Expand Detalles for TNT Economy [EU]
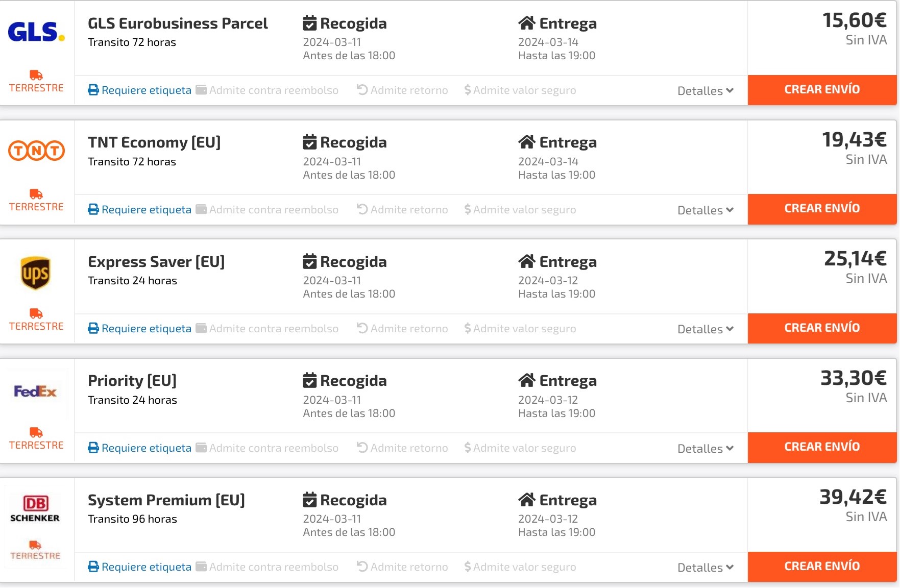This screenshot has width=900, height=588. point(705,210)
